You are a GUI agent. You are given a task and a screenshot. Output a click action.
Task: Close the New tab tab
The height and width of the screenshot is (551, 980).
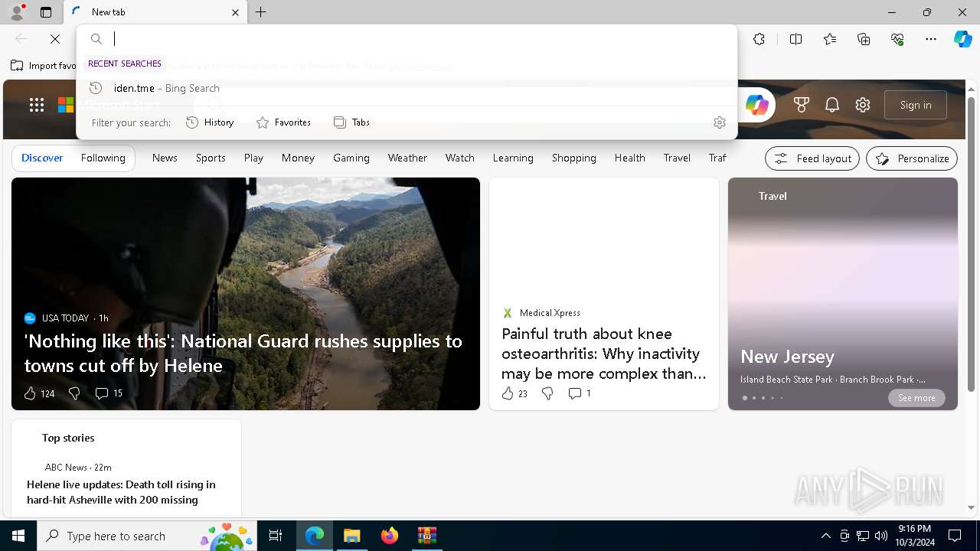(235, 12)
